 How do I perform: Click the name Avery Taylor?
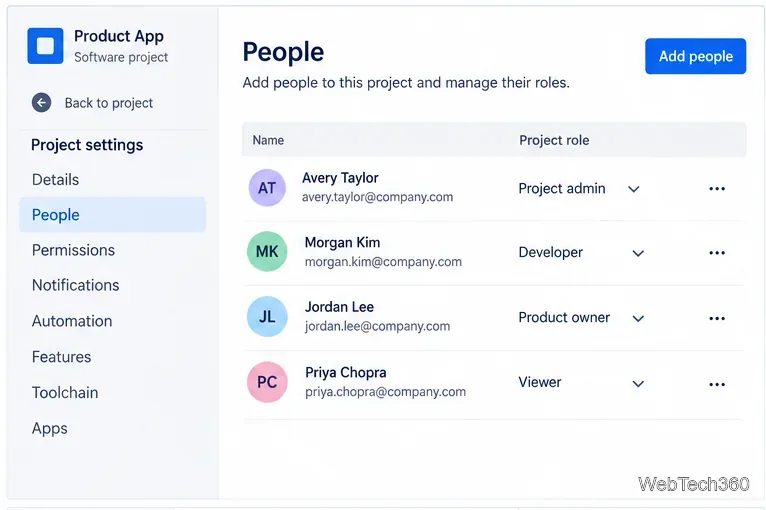340,178
